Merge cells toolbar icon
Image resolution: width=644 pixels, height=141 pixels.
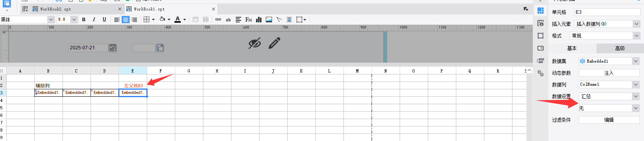point(196,20)
